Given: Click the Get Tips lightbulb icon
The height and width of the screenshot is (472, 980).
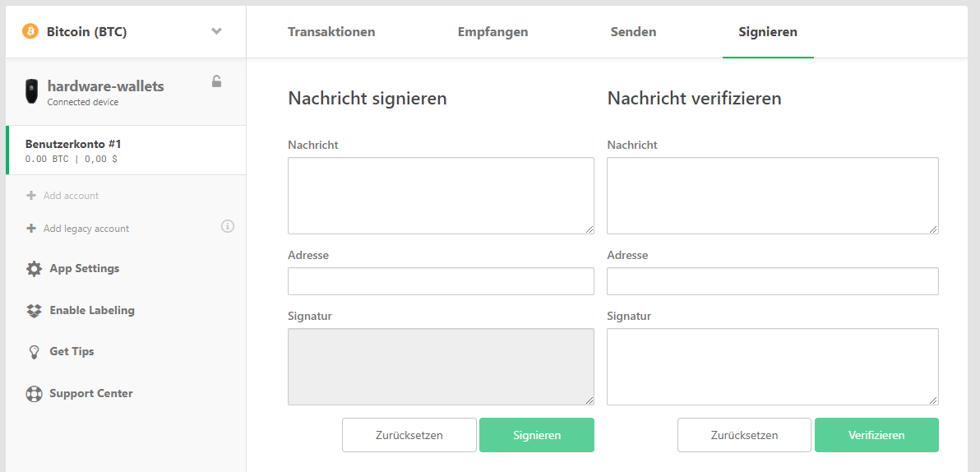Looking at the screenshot, I should pos(34,352).
